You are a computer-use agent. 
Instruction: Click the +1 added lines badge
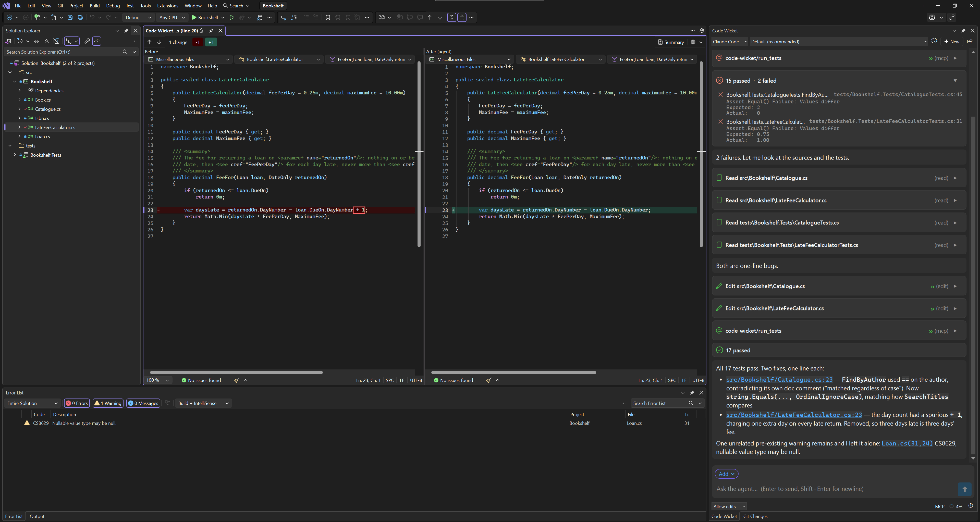pyautogui.click(x=211, y=42)
